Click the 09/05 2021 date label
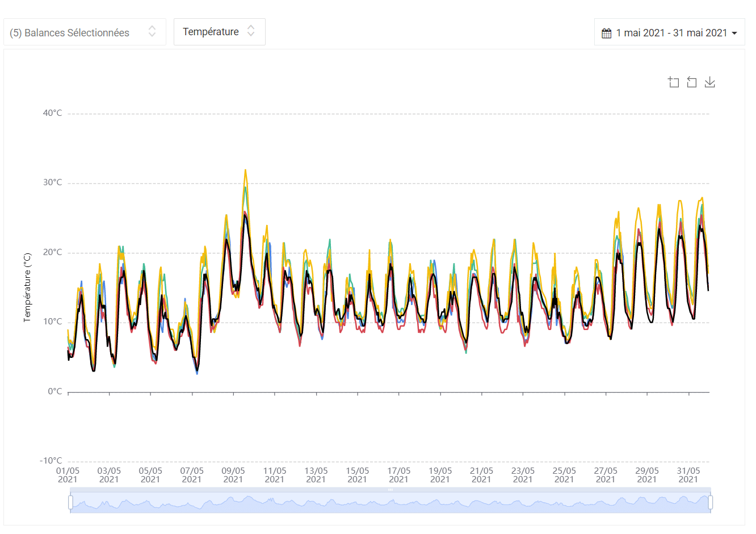Viewport: 756px width, 534px height. click(233, 475)
